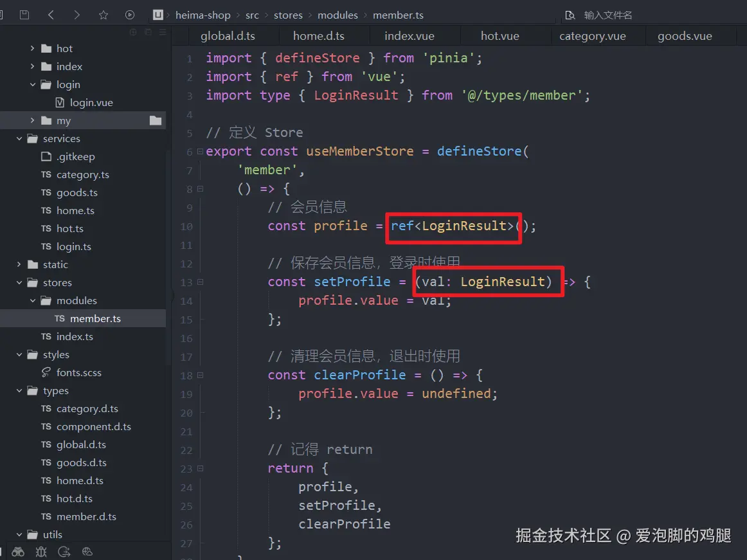Click the folder icon of hot
Viewport: 747px width, 560px height.
click(46, 49)
